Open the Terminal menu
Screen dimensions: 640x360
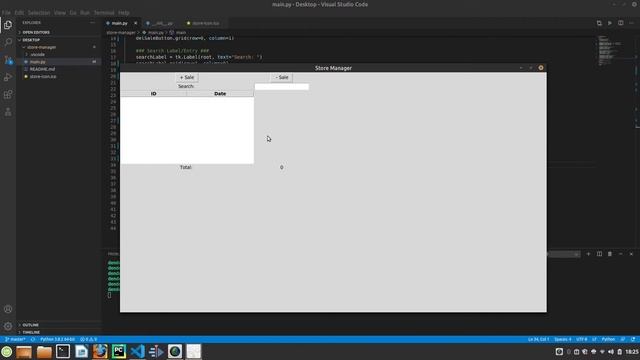(104, 13)
